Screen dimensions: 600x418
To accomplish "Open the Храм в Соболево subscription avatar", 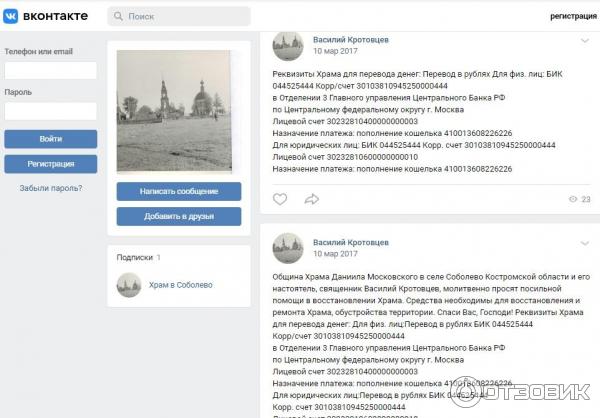I will 129,285.
